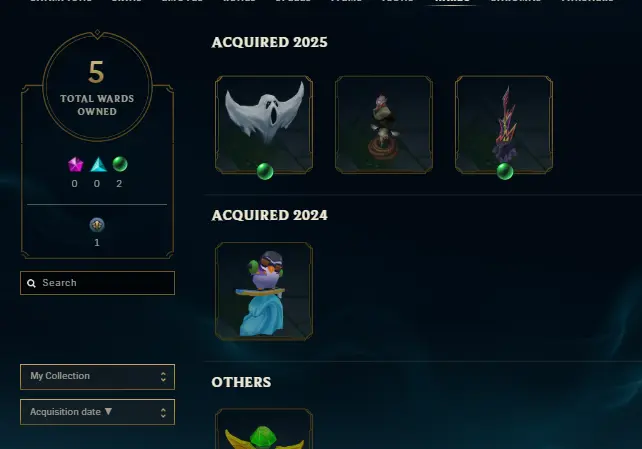
Task: Switch to the highlighted Wards tab
Action: click(x=452, y=2)
